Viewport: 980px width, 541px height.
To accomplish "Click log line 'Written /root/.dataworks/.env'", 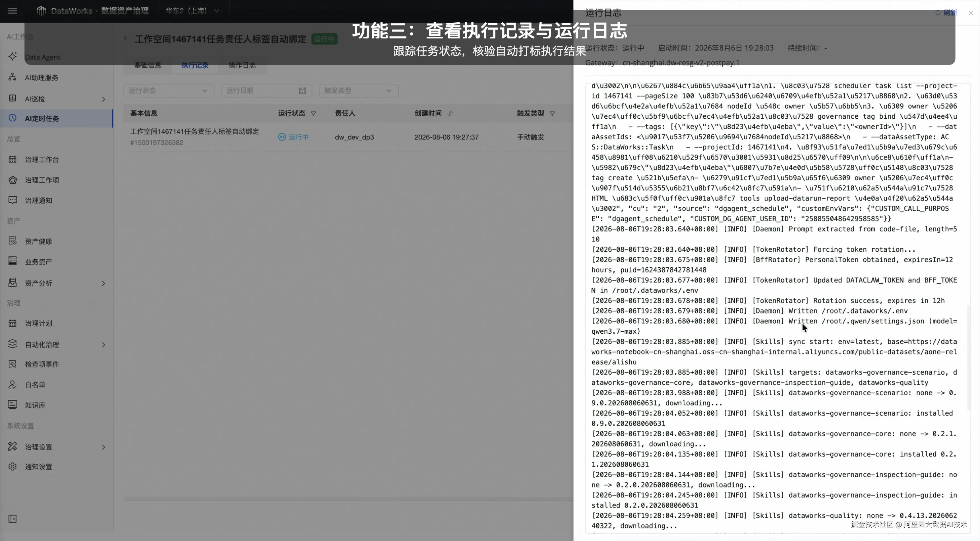I will (749, 311).
